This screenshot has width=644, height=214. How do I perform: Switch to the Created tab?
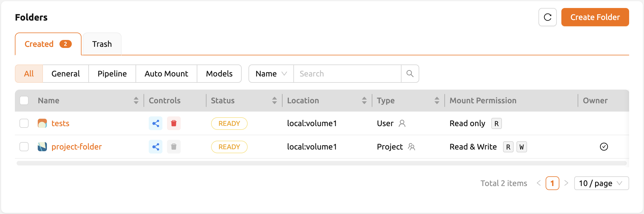click(x=48, y=44)
